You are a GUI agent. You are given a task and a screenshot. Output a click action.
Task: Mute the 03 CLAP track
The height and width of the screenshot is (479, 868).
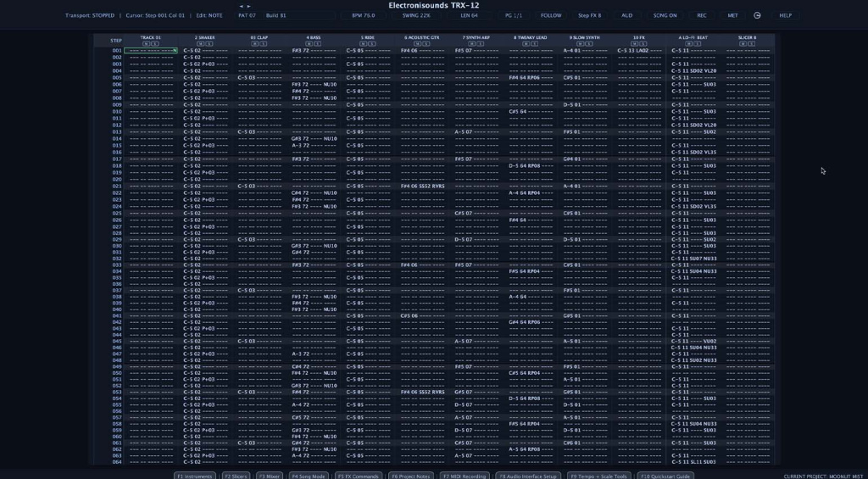tap(255, 43)
